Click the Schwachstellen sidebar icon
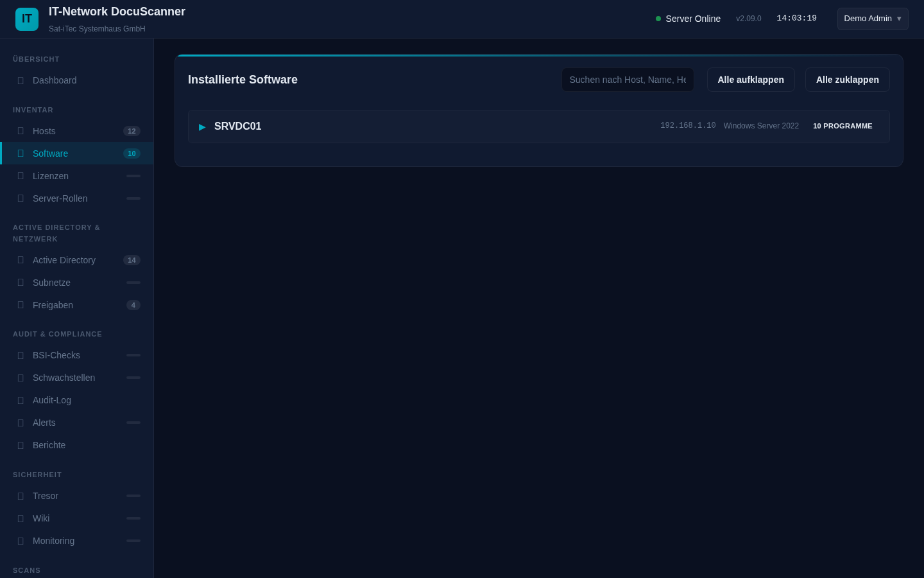 click(21, 378)
